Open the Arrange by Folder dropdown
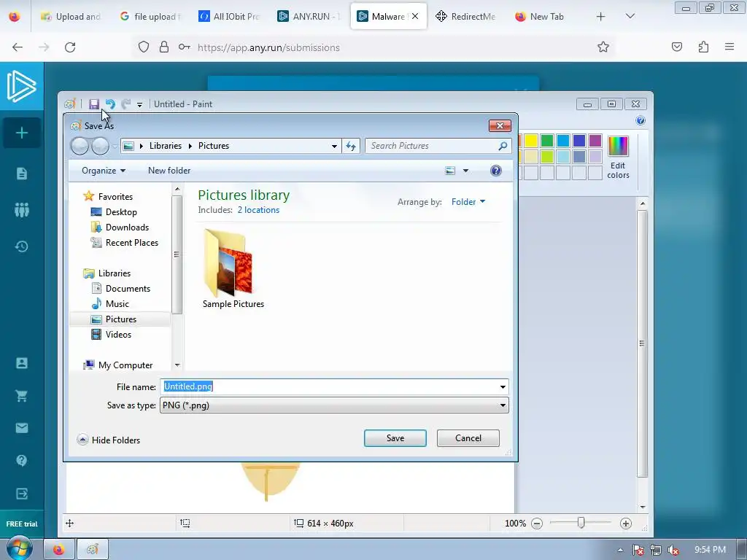Image resolution: width=747 pixels, height=560 pixels. (468, 202)
